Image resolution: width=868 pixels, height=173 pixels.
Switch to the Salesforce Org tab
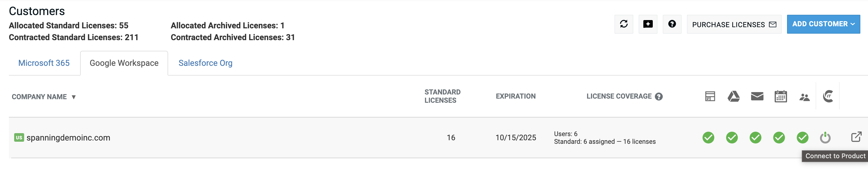coord(205,63)
